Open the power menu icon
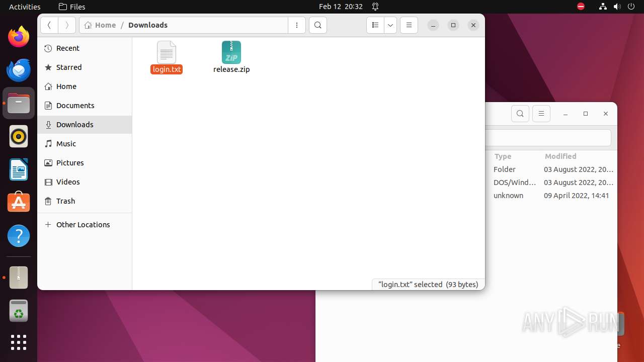This screenshot has width=644, height=362. pos(631,7)
